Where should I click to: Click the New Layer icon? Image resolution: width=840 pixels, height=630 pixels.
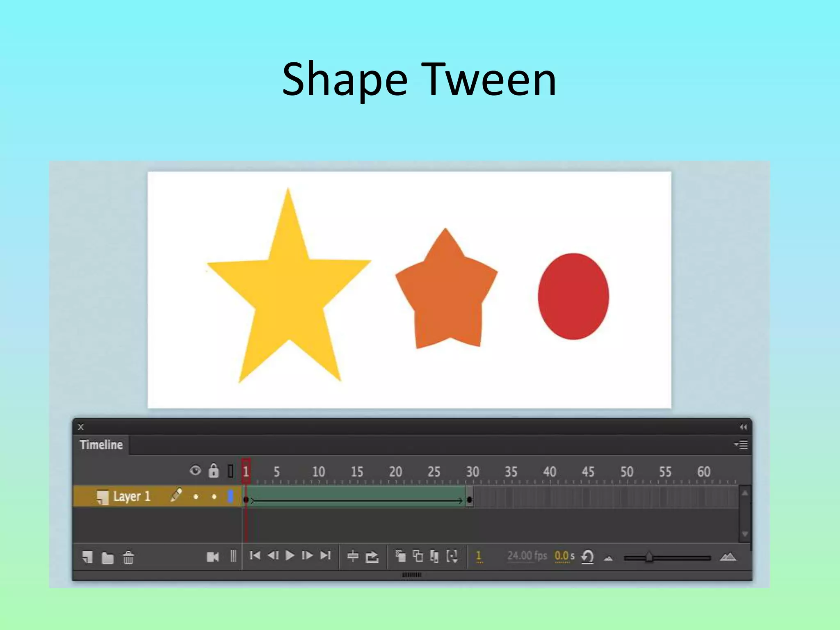(87, 557)
